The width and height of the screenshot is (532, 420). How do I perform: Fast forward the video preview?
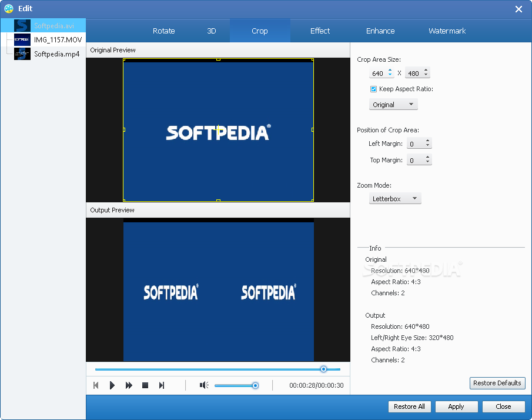click(x=129, y=385)
